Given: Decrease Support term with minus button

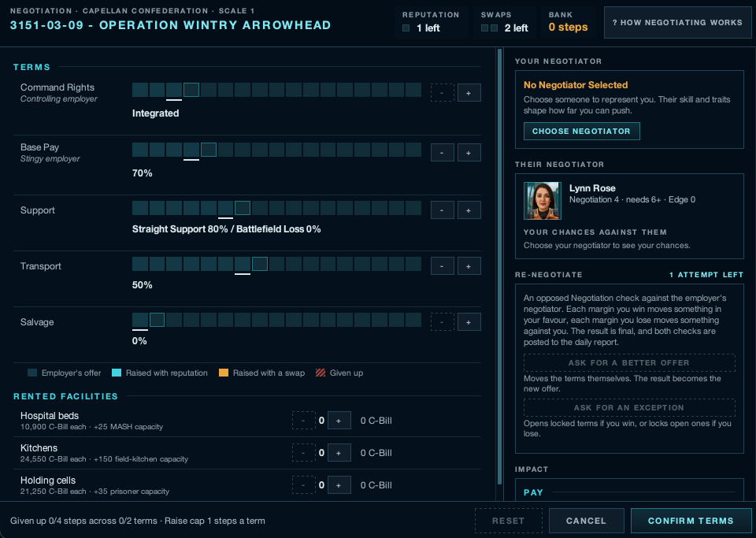Looking at the screenshot, I should point(442,210).
